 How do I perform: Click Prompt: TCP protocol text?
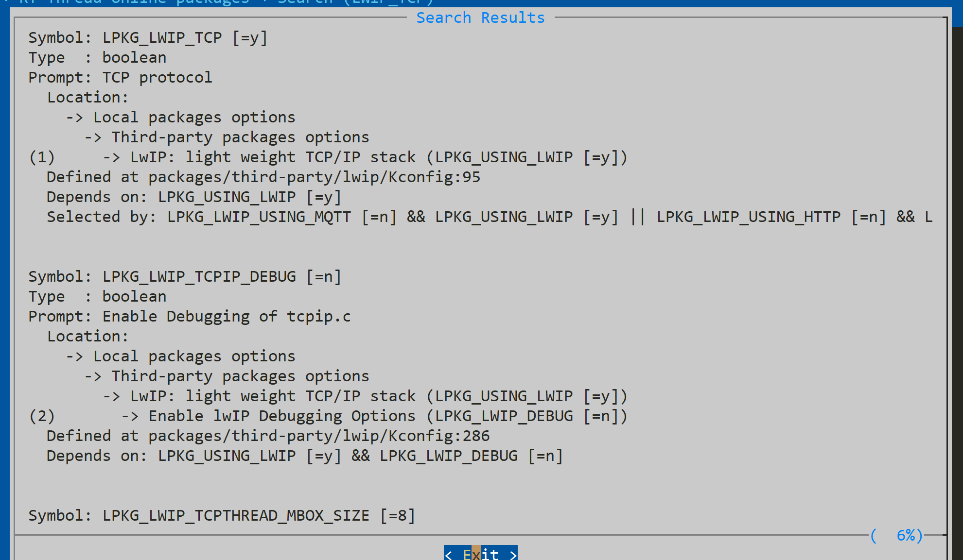[120, 78]
